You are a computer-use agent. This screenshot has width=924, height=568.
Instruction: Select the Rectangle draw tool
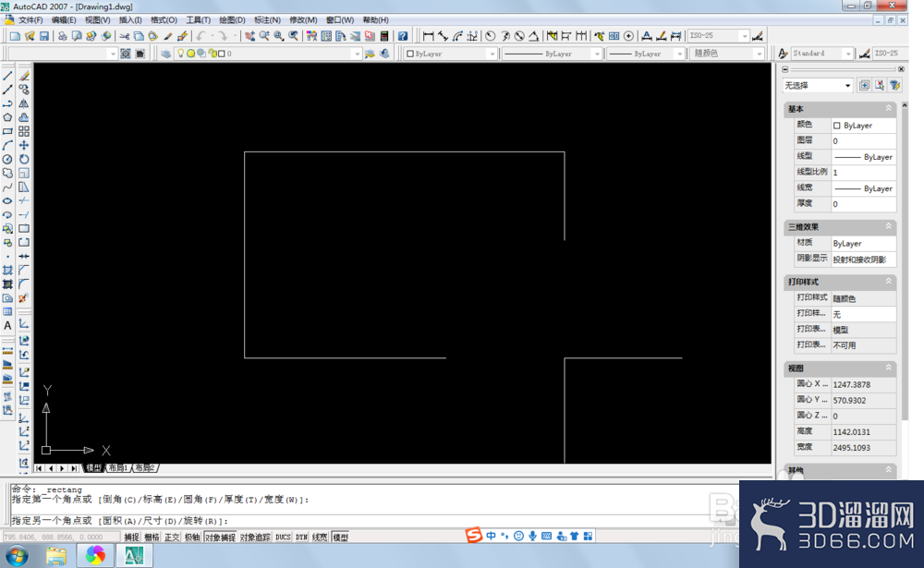tap(7, 131)
